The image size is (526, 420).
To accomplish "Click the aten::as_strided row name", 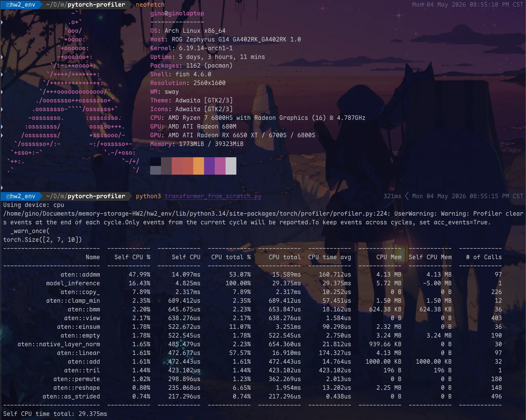I will tap(71, 396).
